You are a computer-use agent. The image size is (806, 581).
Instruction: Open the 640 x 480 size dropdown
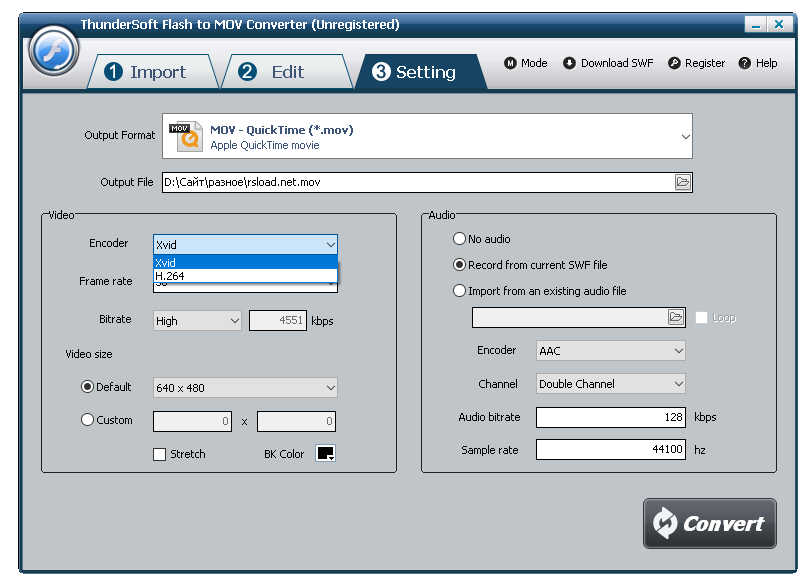[x=245, y=388]
